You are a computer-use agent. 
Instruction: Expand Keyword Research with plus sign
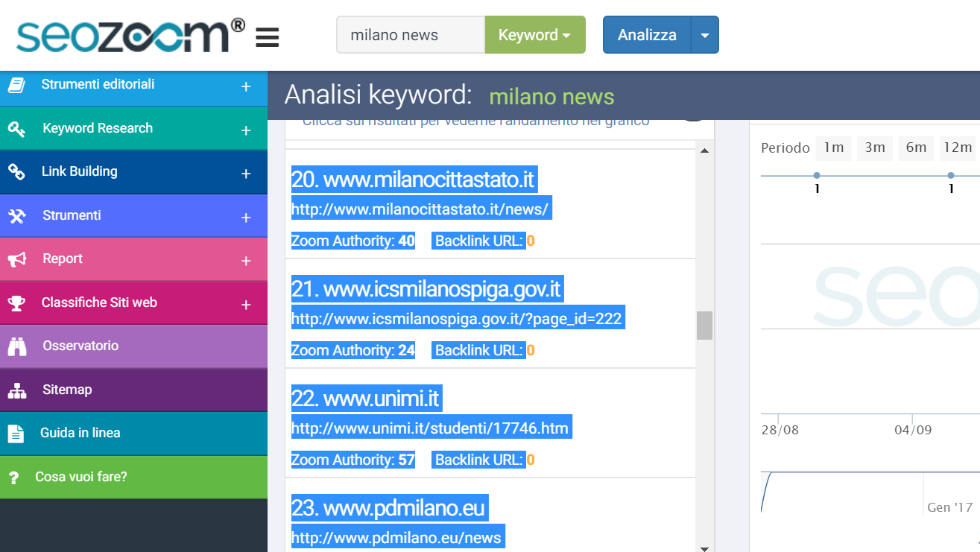[x=246, y=130]
